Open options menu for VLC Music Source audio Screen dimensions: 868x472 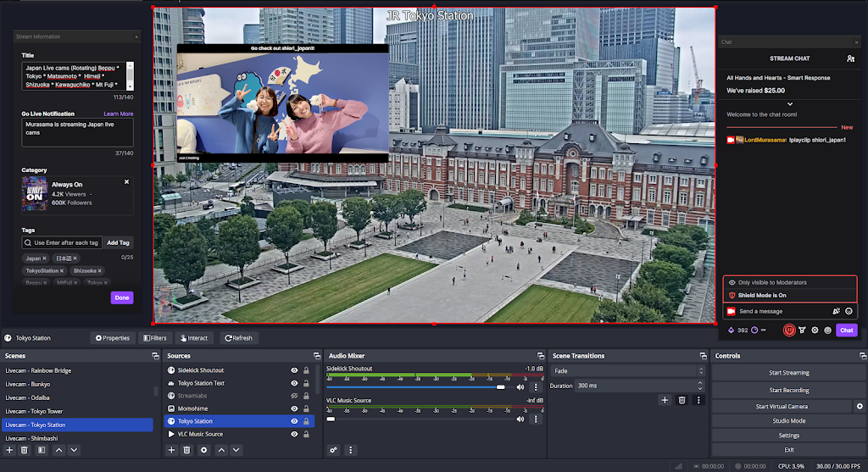[535, 419]
